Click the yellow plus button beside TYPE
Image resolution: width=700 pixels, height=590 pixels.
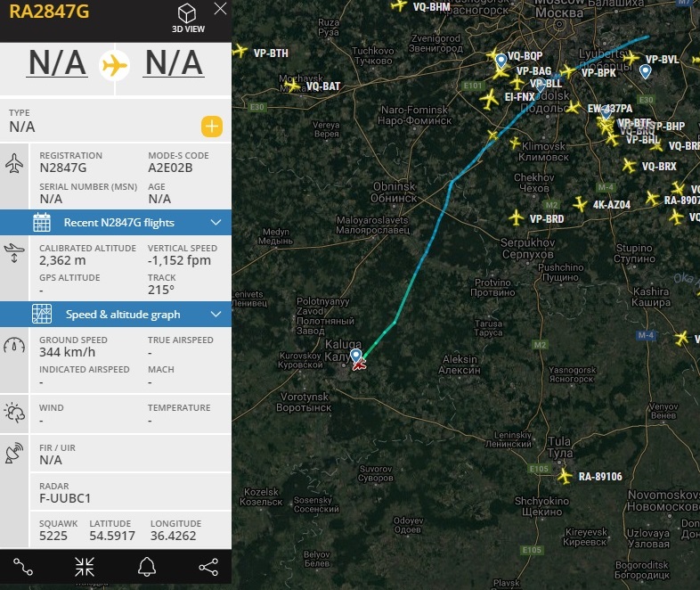pos(211,126)
